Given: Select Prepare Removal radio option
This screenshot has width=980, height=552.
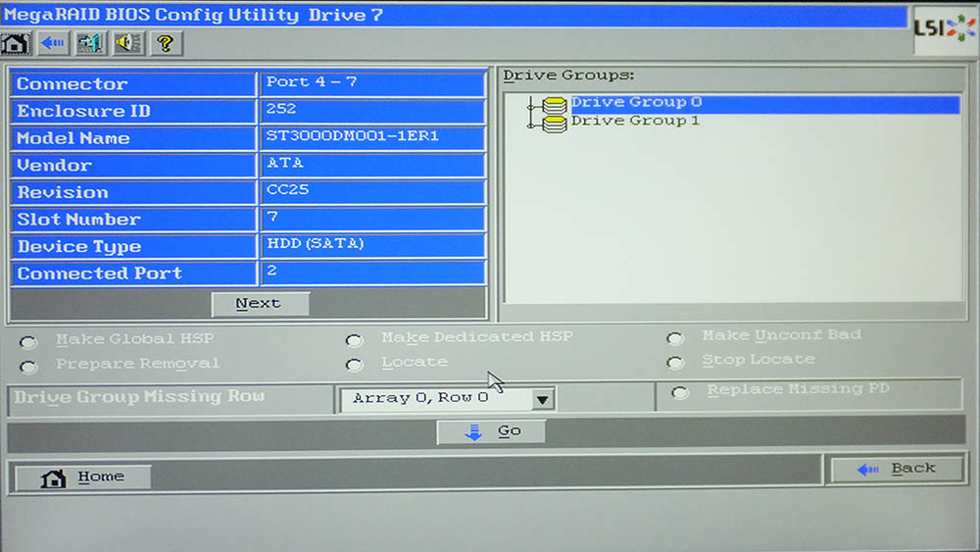Looking at the screenshot, I should 28,367.
